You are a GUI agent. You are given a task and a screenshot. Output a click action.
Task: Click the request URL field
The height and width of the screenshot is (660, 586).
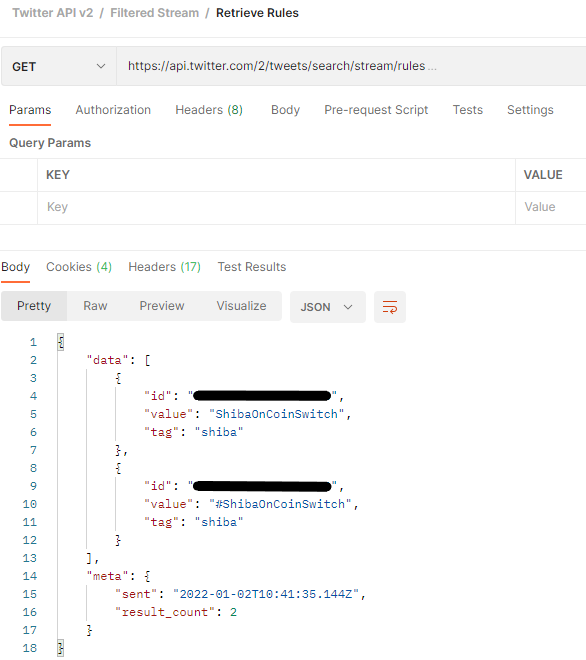click(x=351, y=67)
